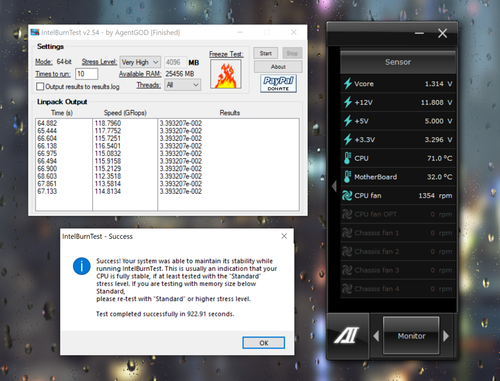Click Test completed successfully message text

click(x=165, y=314)
